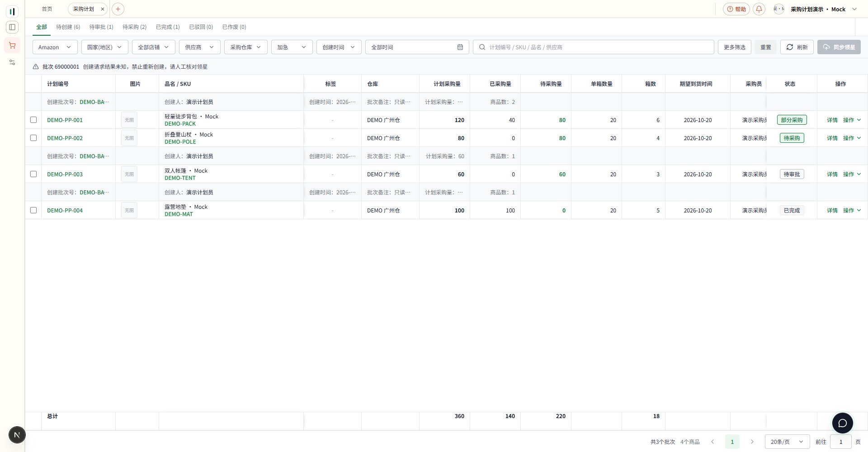Expand the 操作 menu for DEMO-PP-001
Image resolution: width=868 pixels, height=452 pixels.
click(852, 120)
